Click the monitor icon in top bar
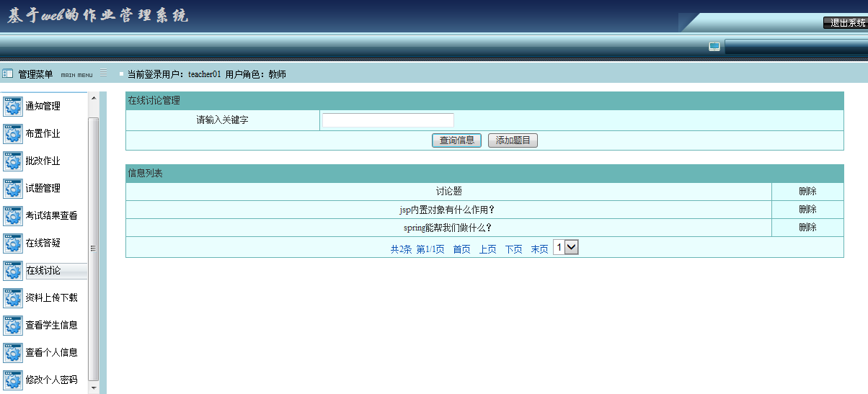868x394 pixels. click(x=714, y=47)
